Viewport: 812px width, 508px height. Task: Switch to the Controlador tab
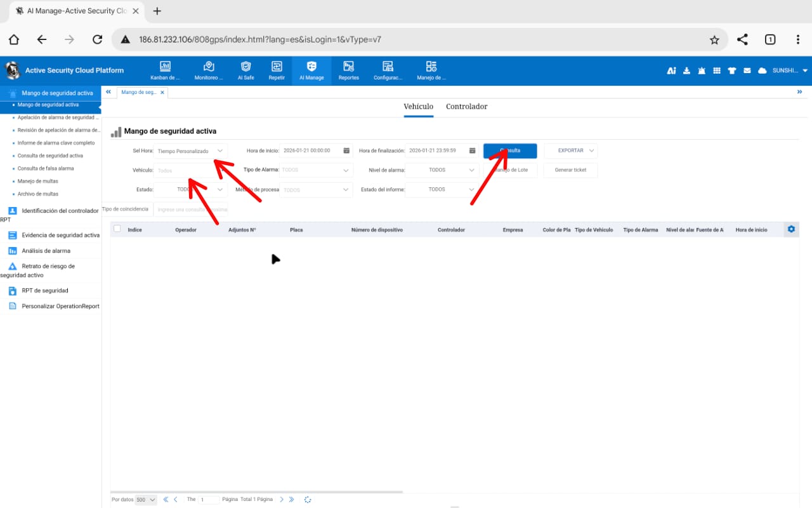click(x=466, y=107)
